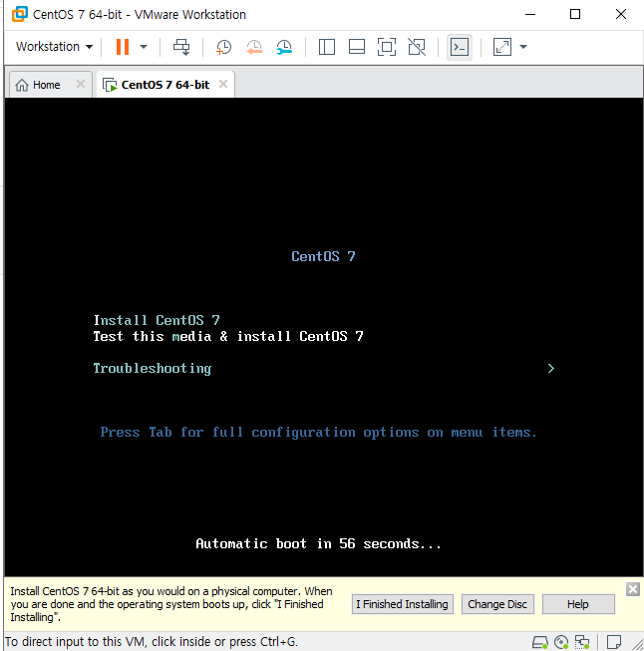Toggle the console view terminal icon

pyautogui.click(x=460, y=47)
